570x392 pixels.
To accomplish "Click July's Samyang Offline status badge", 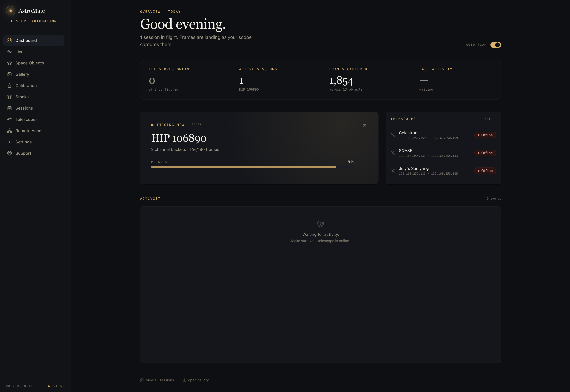I will (x=485, y=171).
